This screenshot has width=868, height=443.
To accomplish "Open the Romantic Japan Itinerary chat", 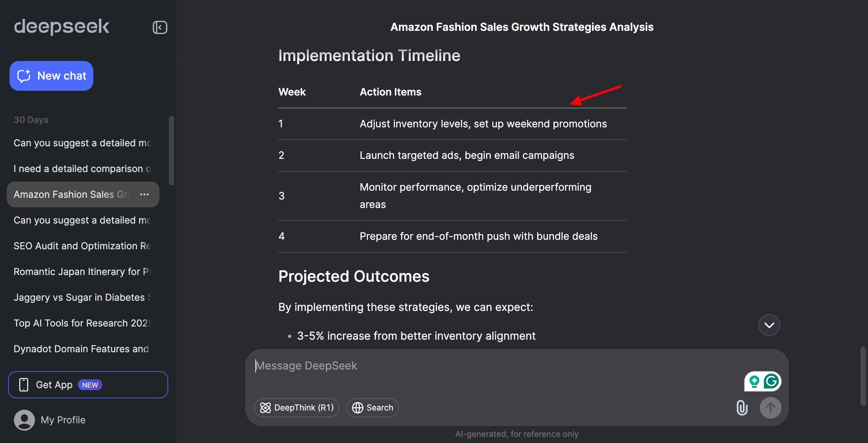I will tap(82, 272).
